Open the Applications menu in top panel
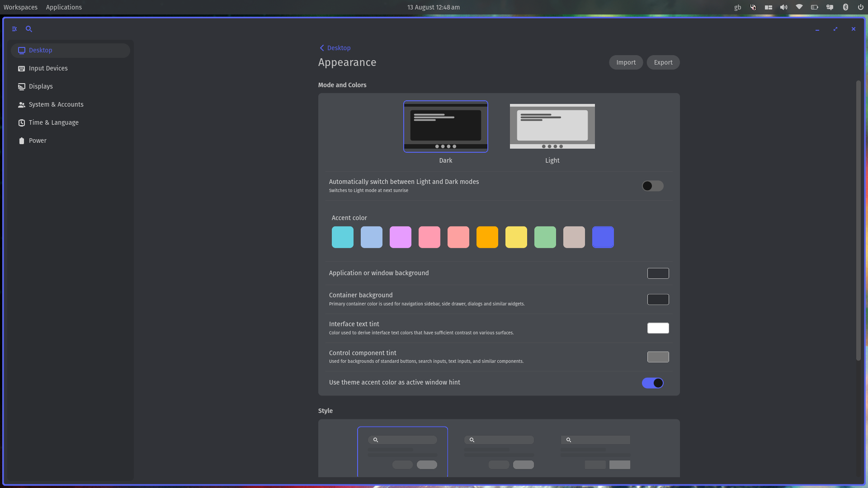This screenshot has height=488, width=868. (64, 7)
